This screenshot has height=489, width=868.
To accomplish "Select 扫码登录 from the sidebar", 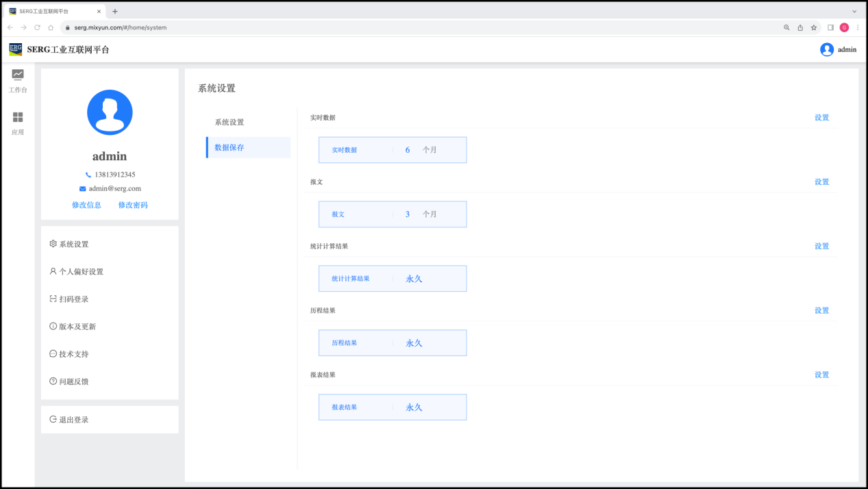I will tap(73, 299).
